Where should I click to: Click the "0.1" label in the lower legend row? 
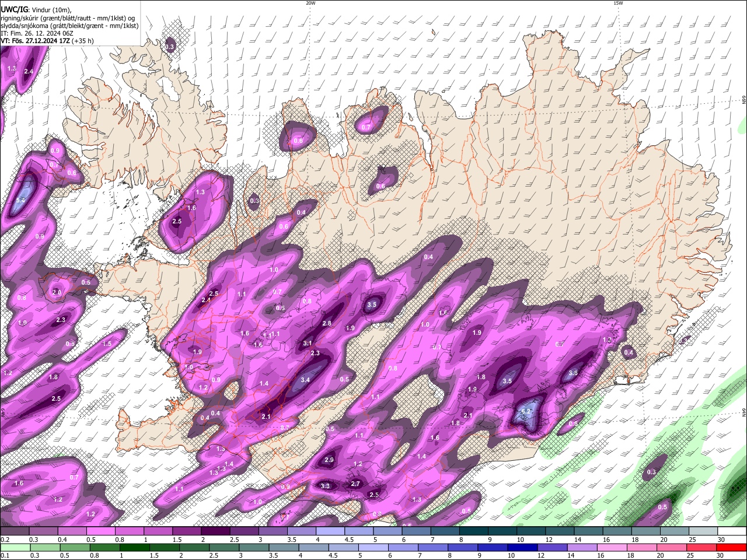coord(5,555)
